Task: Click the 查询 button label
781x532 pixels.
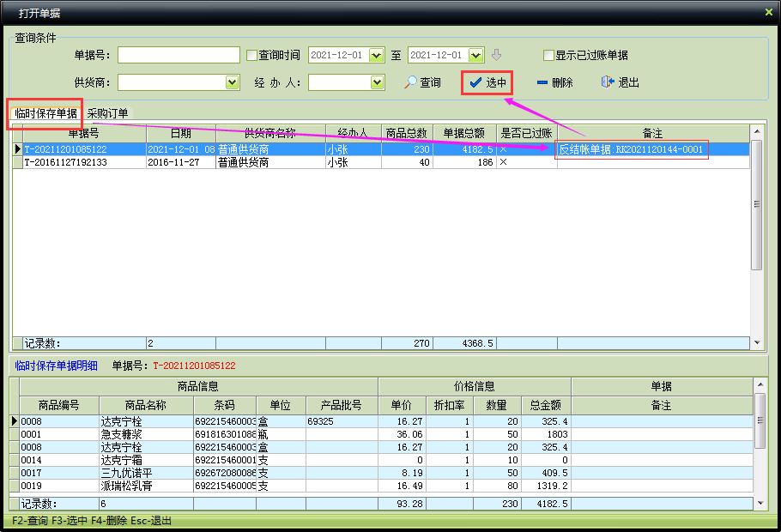Action: (x=430, y=82)
